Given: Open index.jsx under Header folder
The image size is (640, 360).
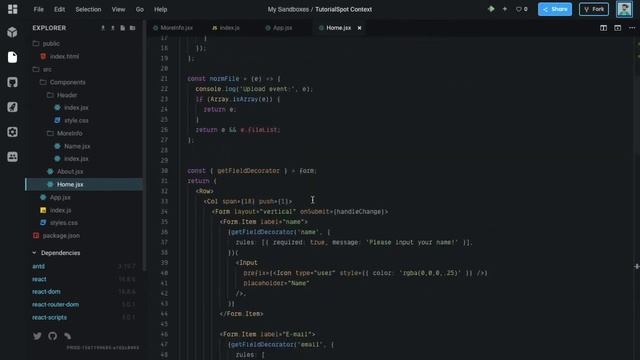Looking at the screenshot, I should pos(76,107).
